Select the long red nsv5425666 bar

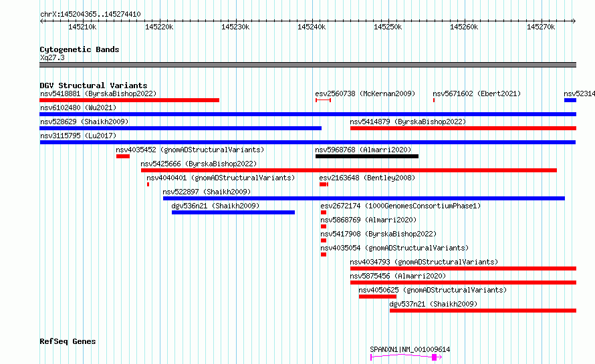point(349,170)
